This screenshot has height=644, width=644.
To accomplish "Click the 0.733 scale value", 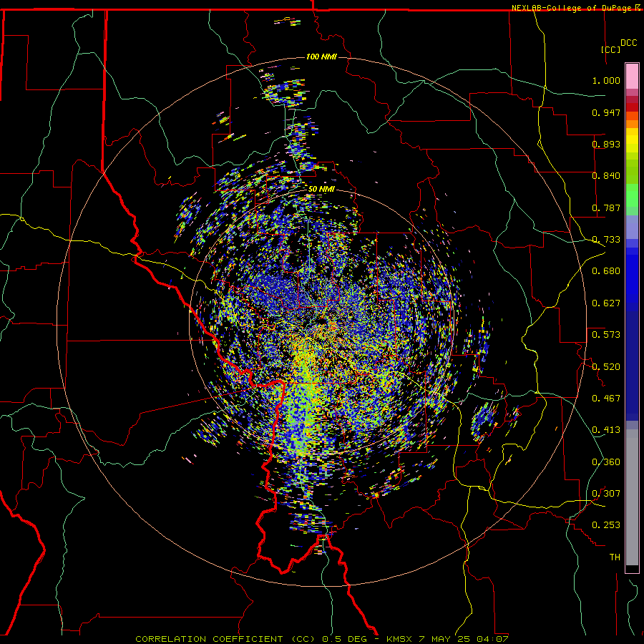I will tap(606, 240).
